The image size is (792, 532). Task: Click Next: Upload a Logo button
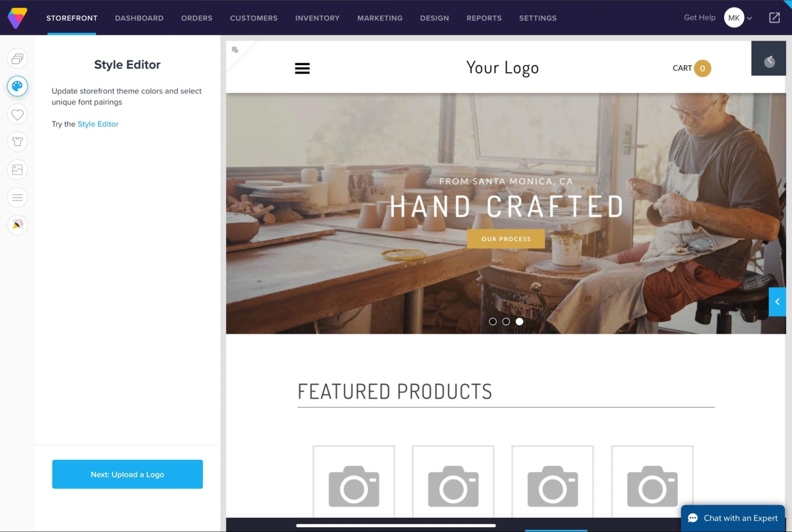click(127, 474)
